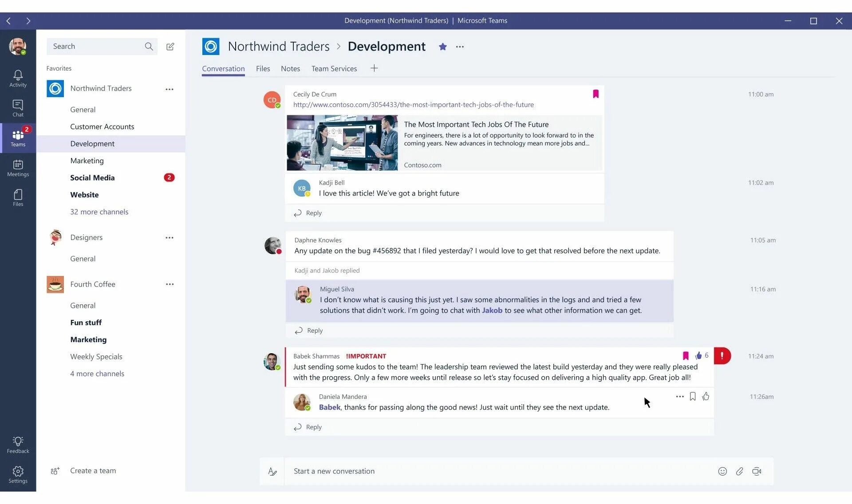Select the Designers team in sidebar

tap(86, 237)
